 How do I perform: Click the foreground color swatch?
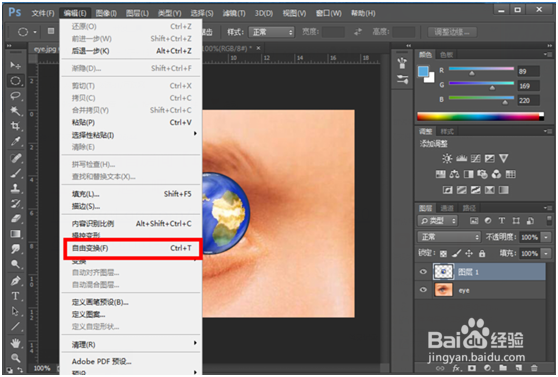(423, 72)
